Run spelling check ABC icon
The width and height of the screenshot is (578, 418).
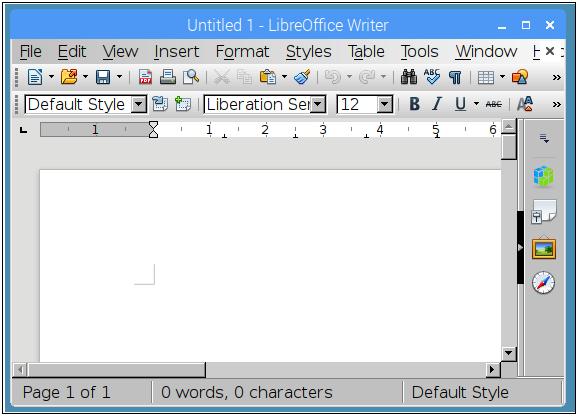click(x=432, y=77)
